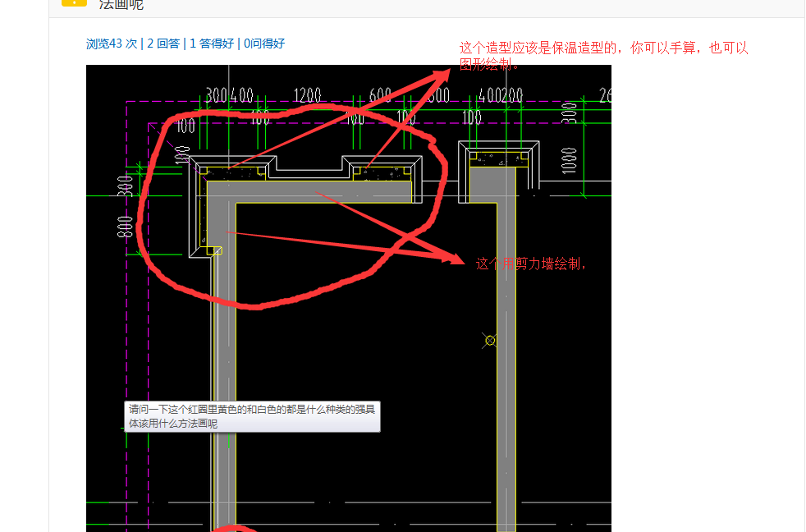The height and width of the screenshot is (532, 806).
Task: Open the CAD drawing image thumbnail
Action: tap(349, 298)
